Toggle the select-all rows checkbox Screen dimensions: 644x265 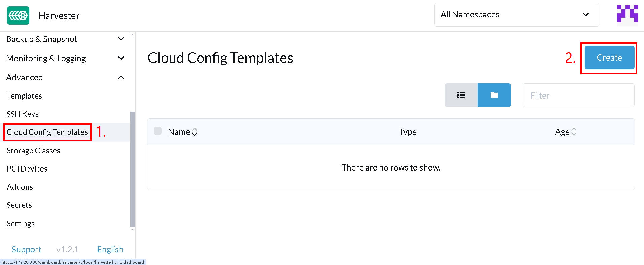pos(158,131)
